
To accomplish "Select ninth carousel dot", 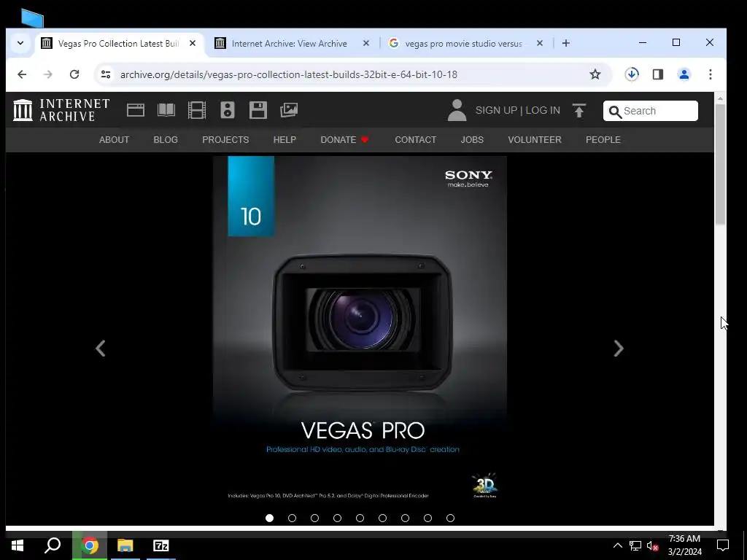I will [x=450, y=518].
